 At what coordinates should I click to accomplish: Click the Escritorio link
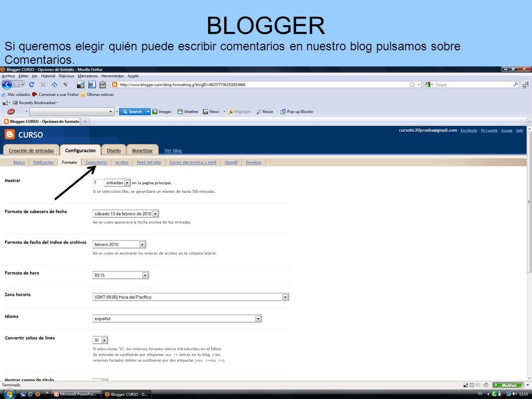coord(469,130)
